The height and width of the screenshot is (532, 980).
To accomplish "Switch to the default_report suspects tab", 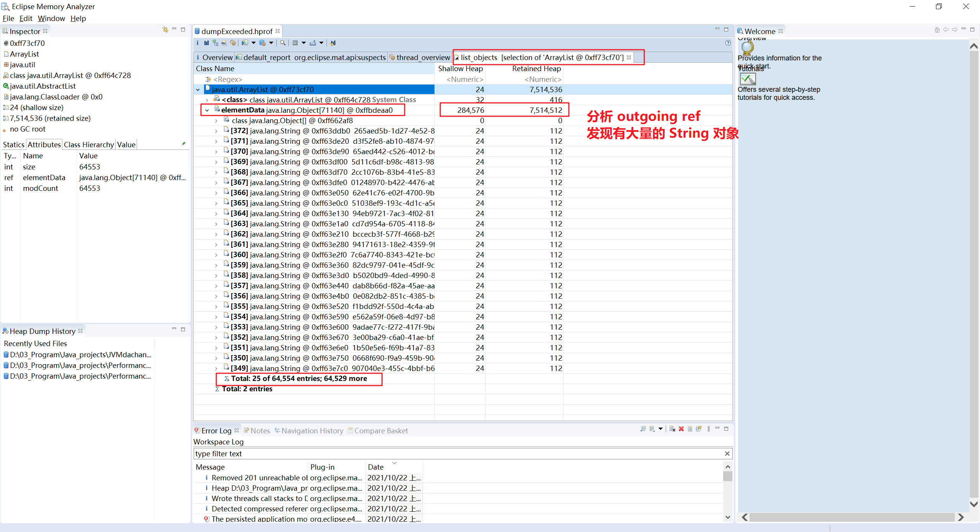I will [x=311, y=57].
